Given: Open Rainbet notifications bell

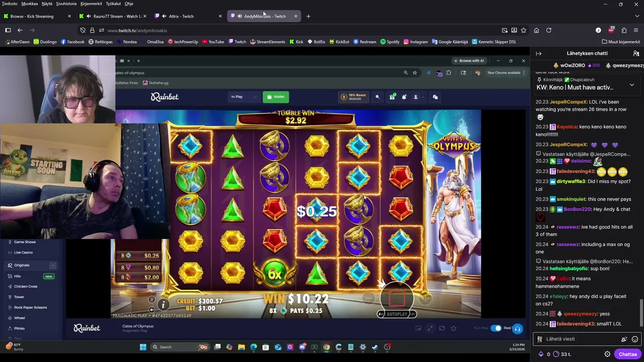Looking at the screenshot, I should [x=404, y=97].
